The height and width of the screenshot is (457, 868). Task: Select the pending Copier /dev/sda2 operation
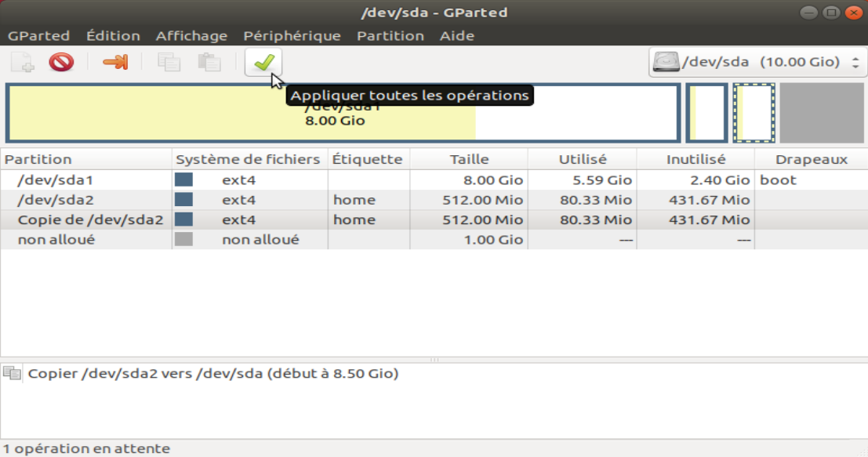[x=213, y=374]
